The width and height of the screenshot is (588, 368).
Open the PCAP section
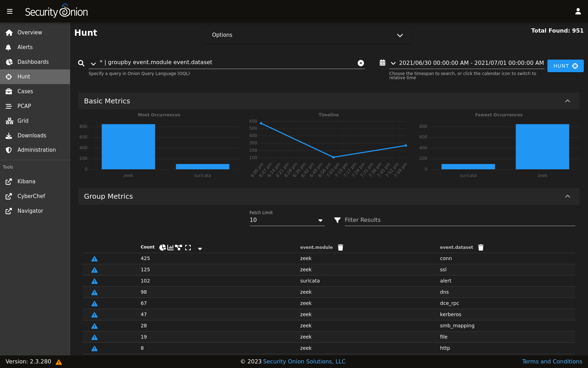coord(35,106)
